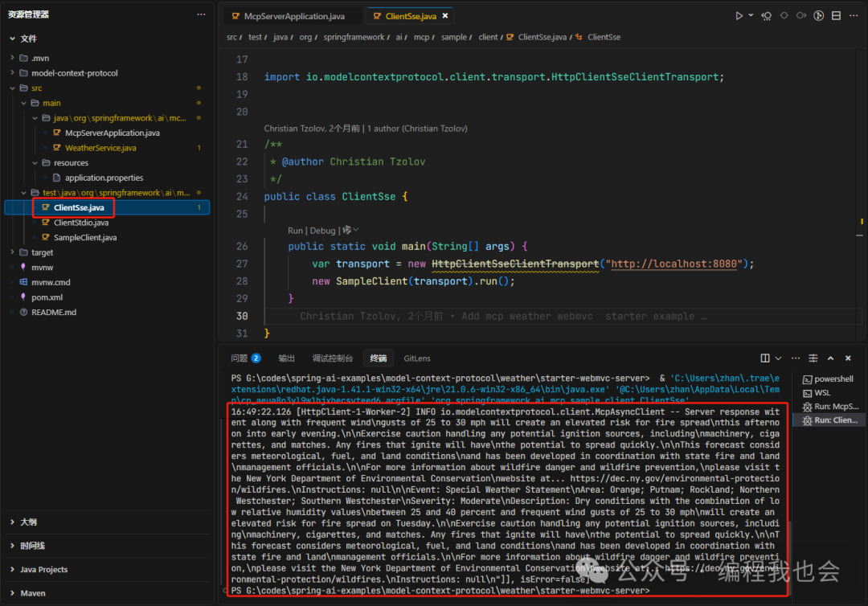The image size is (868, 606).
Task: Expand the target folder
Action: [x=42, y=252]
